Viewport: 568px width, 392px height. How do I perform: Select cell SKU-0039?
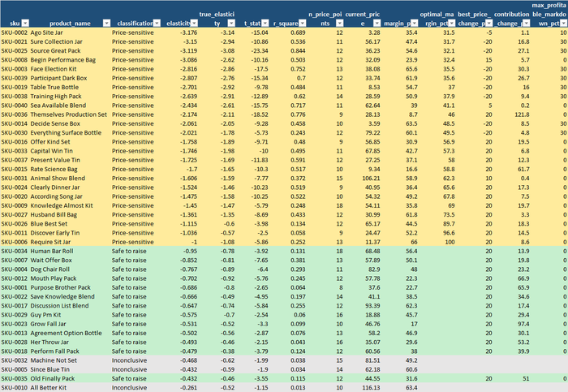coord(15,78)
